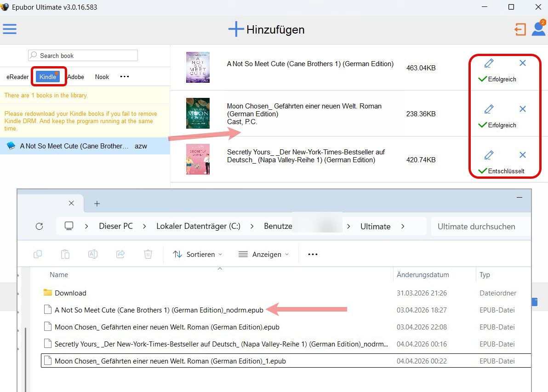Edit metadata for Moon Chosen
The image size is (548, 392).
(x=489, y=109)
